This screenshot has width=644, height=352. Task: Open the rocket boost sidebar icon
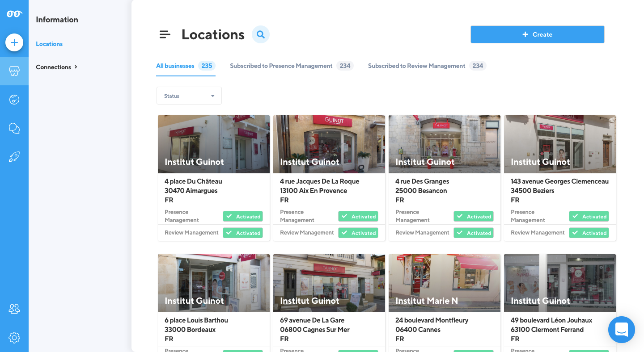(x=14, y=157)
